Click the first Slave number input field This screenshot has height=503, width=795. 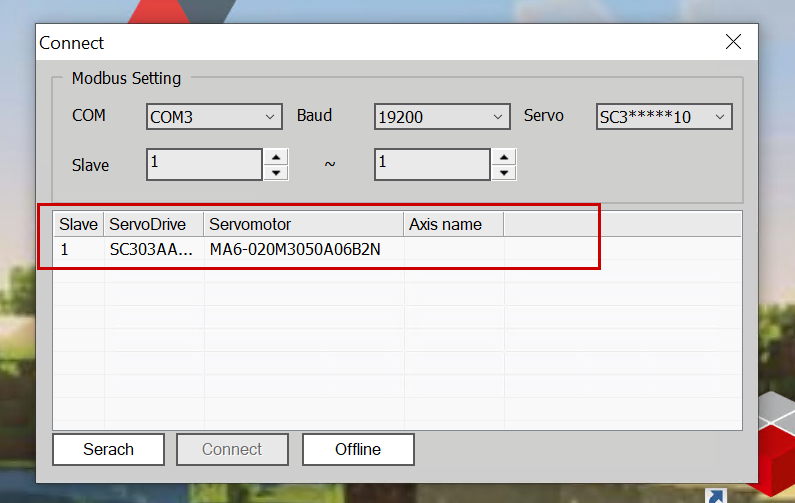tap(204, 164)
